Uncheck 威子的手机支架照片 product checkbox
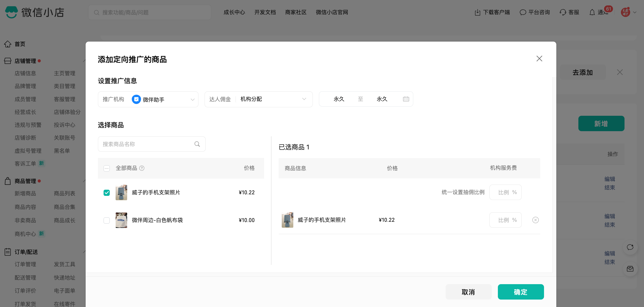This screenshot has width=644, height=307. click(107, 193)
